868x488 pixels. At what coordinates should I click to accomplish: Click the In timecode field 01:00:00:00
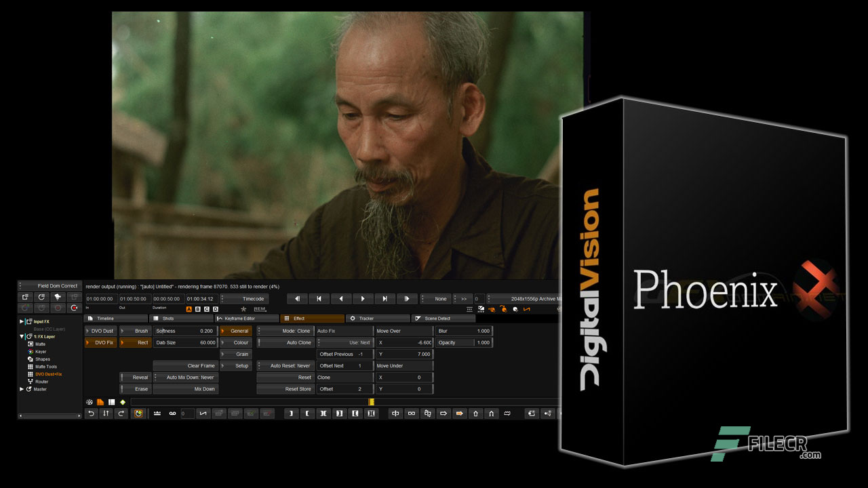pyautogui.click(x=100, y=299)
